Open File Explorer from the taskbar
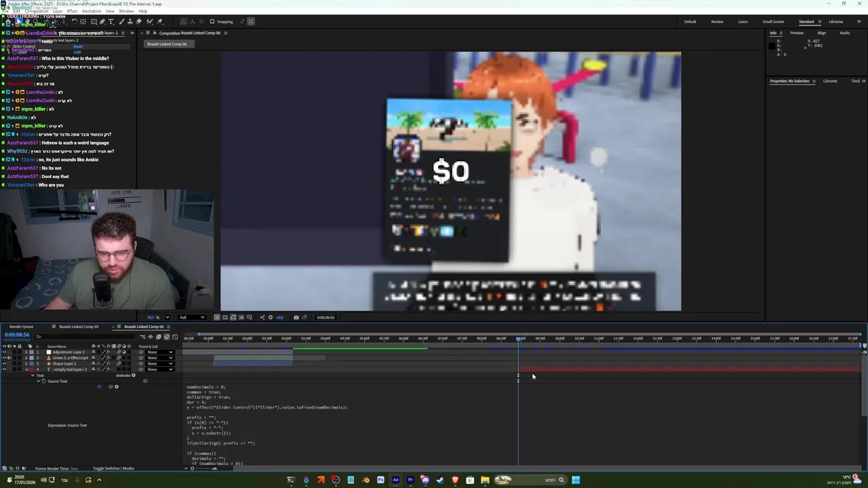This screenshot has height=488, width=868. 485,480
